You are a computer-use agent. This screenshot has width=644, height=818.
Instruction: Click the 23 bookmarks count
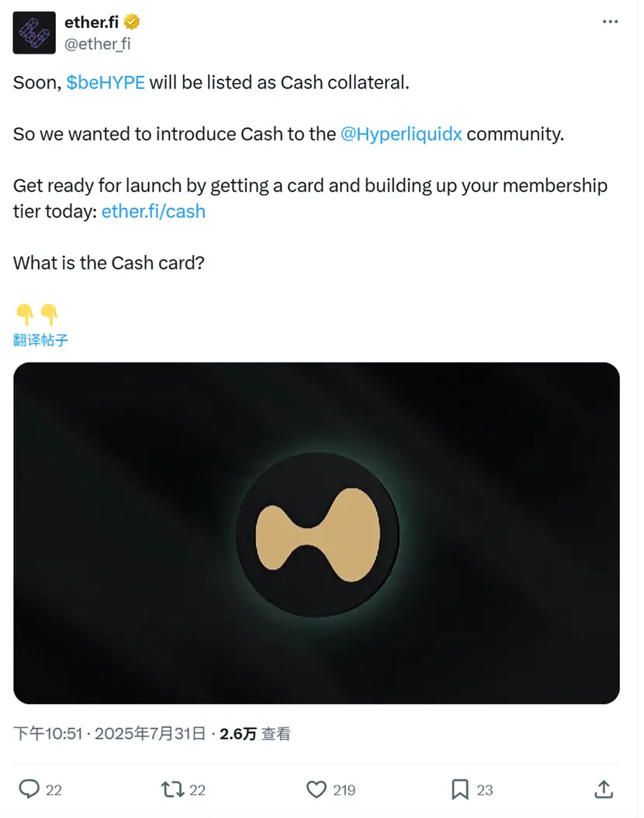click(485, 790)
